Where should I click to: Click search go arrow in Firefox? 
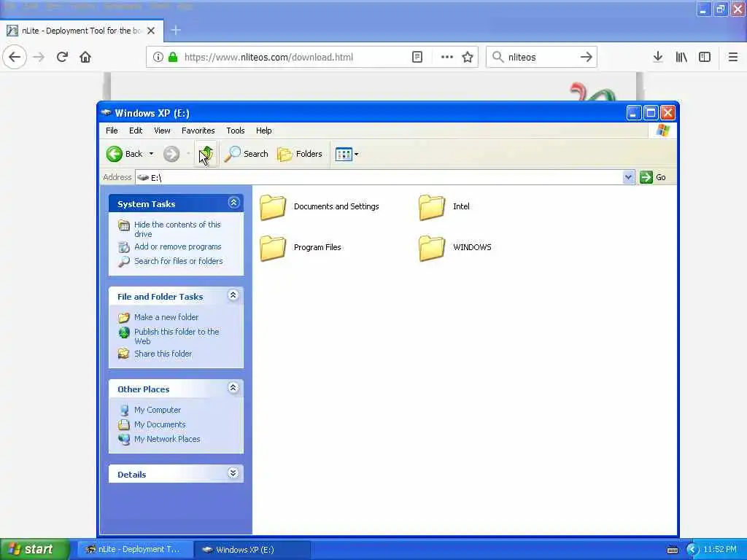click(587, 57)
